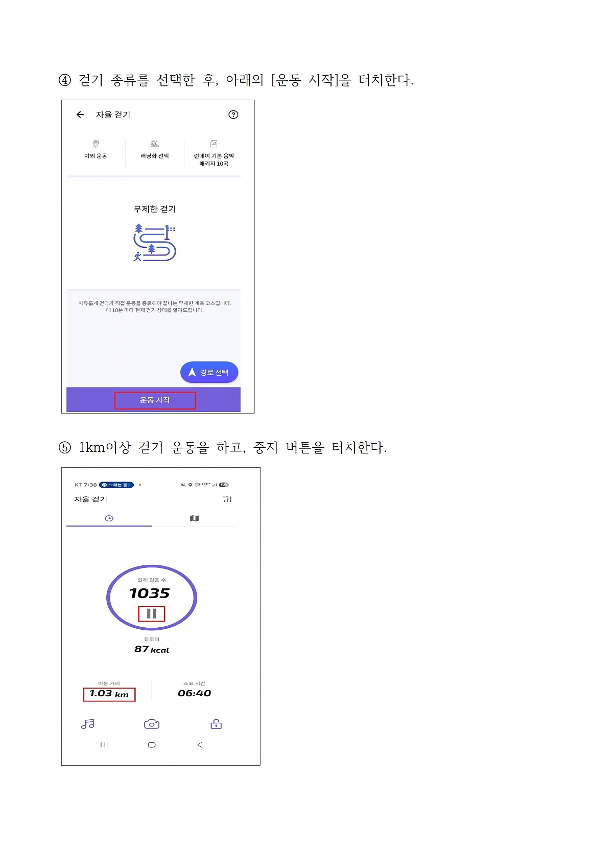This screenshot has width=613, height=868.
Task: Tap the Android recent apps button
Action: tap(104, 745)
